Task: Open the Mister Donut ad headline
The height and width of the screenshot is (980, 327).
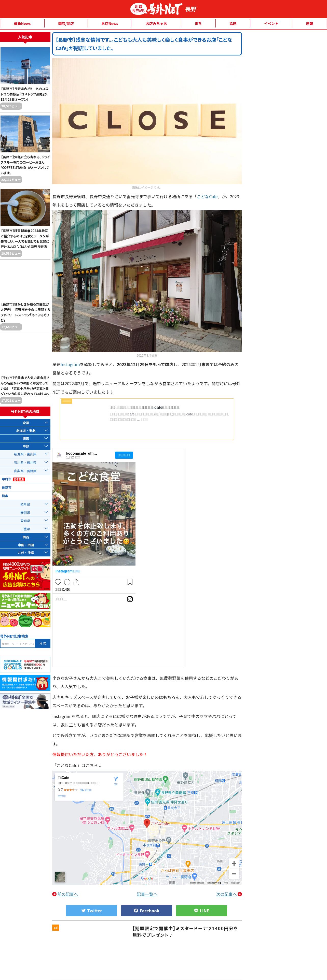Action: pos(185,932)
